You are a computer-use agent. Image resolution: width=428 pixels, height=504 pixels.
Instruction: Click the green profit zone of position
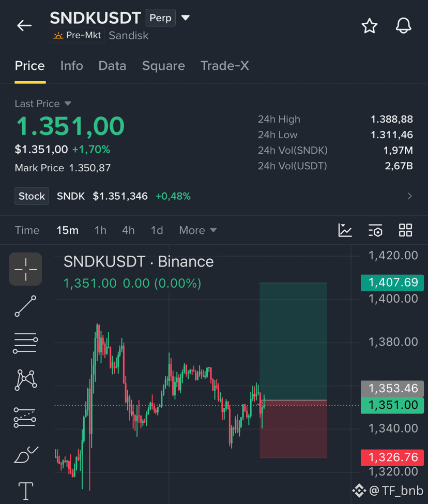click(293, 341)
